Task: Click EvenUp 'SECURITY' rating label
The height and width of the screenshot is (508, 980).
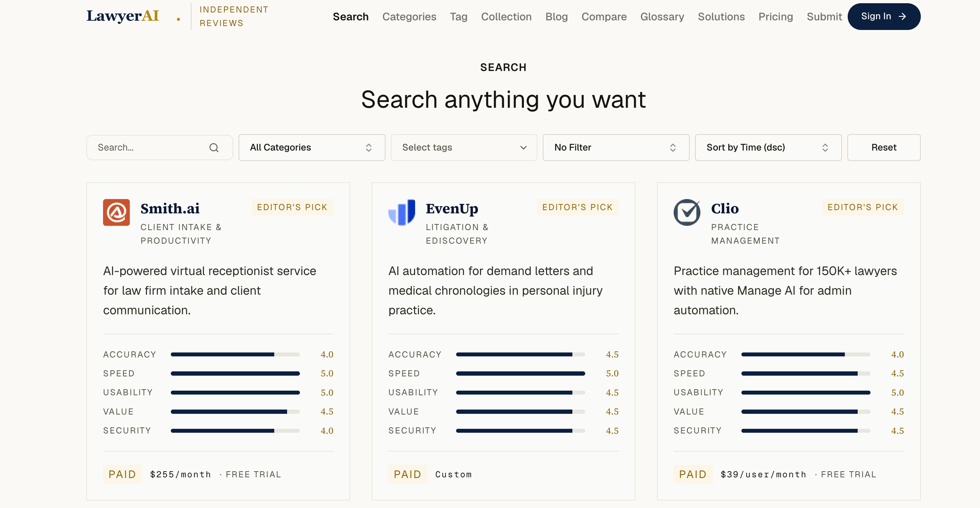Action: tap(412, 431)
